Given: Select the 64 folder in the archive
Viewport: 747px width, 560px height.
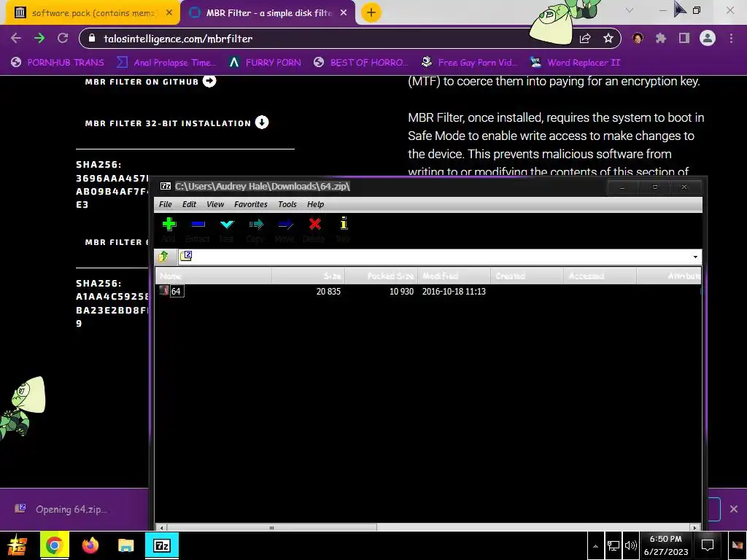Looking at the screenshot, I should (x=176, y=292).
